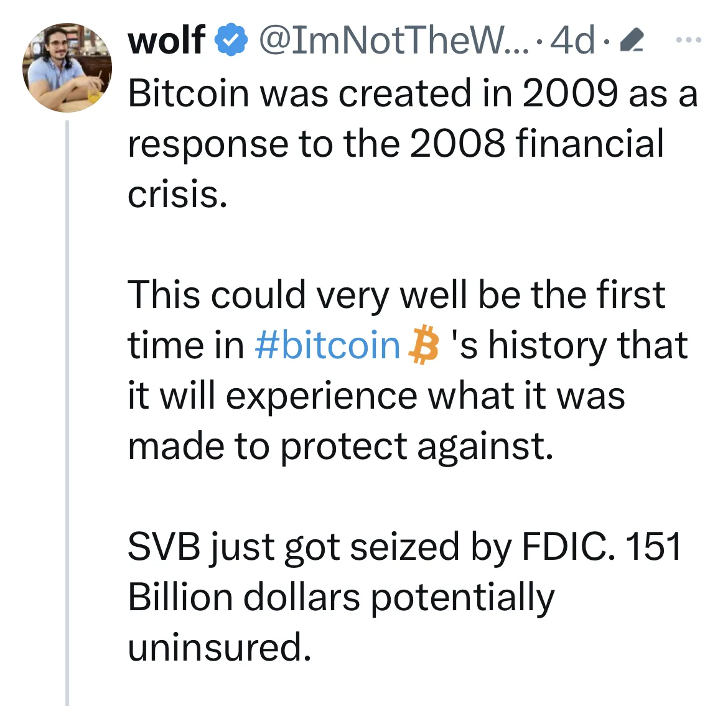Click the ellipsis icon in the top corner
This screenshot has height=706, width=728.
(688, 39)
